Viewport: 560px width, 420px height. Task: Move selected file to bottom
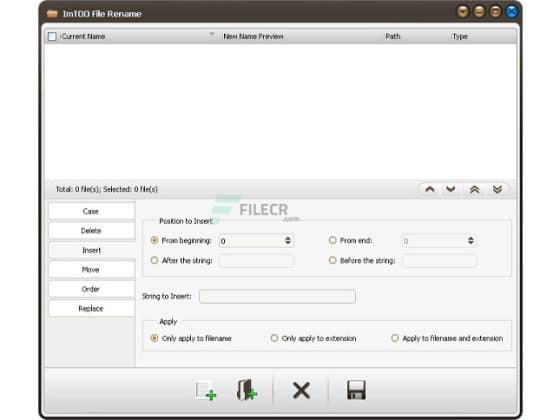point(497,189)
